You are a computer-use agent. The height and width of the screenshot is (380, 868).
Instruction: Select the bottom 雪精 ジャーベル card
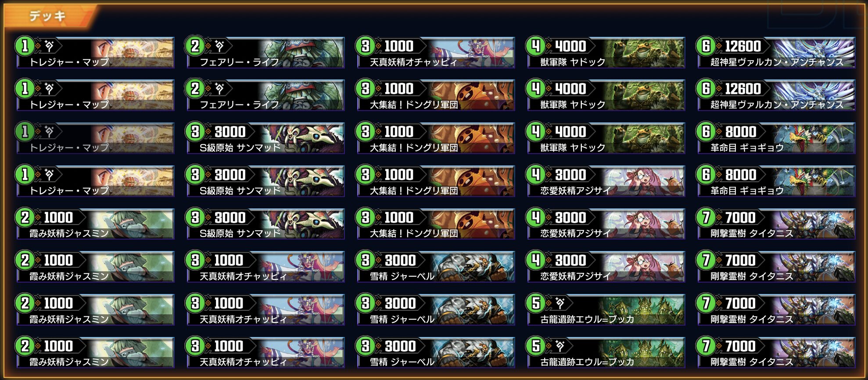pyautogui.click(x=436, y=352)
